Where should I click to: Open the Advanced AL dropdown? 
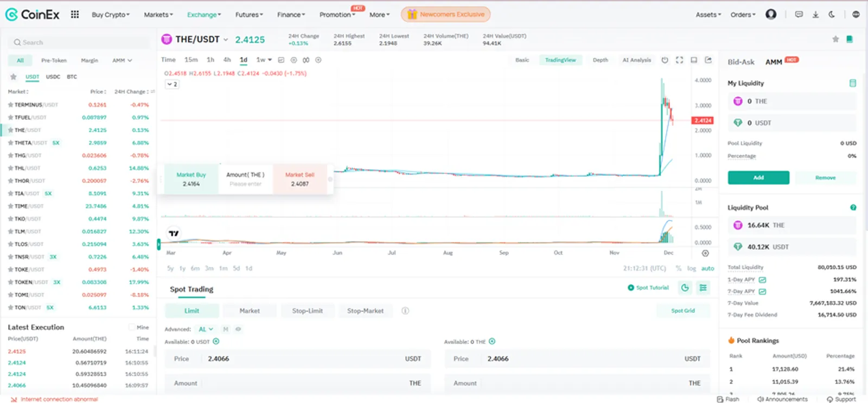pyautogui.click(x=206, y=329)
